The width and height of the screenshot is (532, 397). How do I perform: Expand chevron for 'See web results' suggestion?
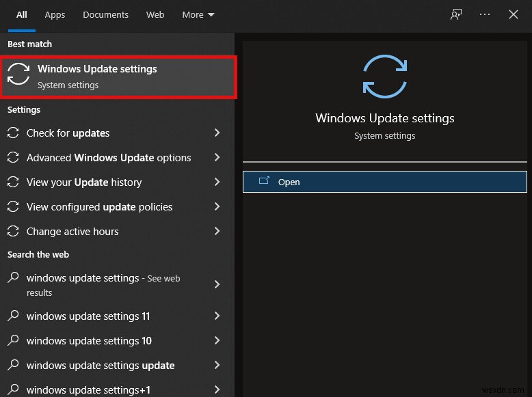pos(217,284)
